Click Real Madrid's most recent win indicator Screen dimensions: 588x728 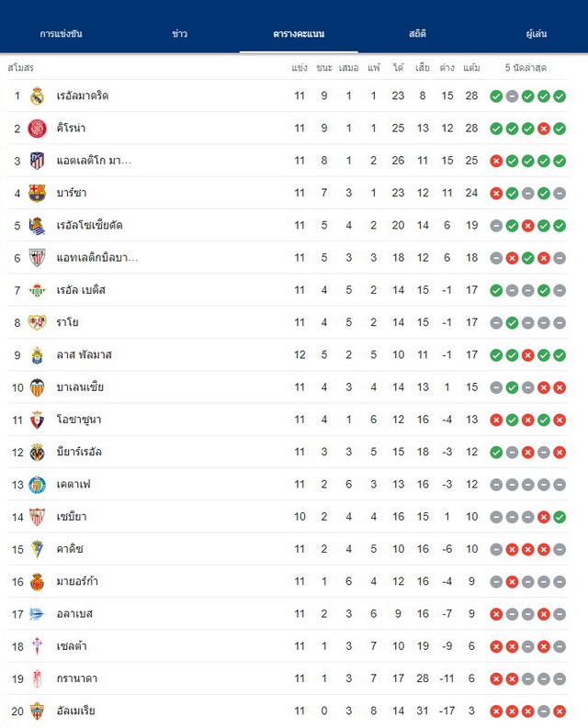[560, 96]
